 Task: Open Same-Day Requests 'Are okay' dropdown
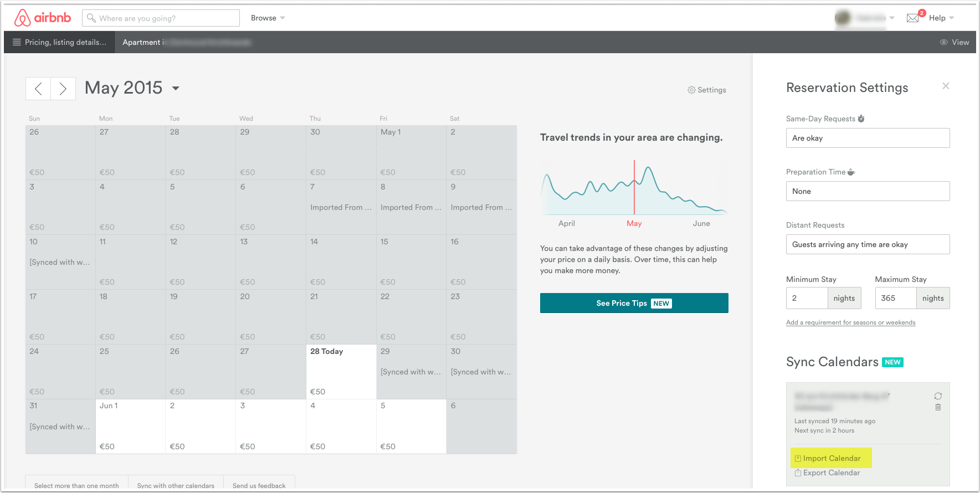pyautogui.click(x=868, y=138)
